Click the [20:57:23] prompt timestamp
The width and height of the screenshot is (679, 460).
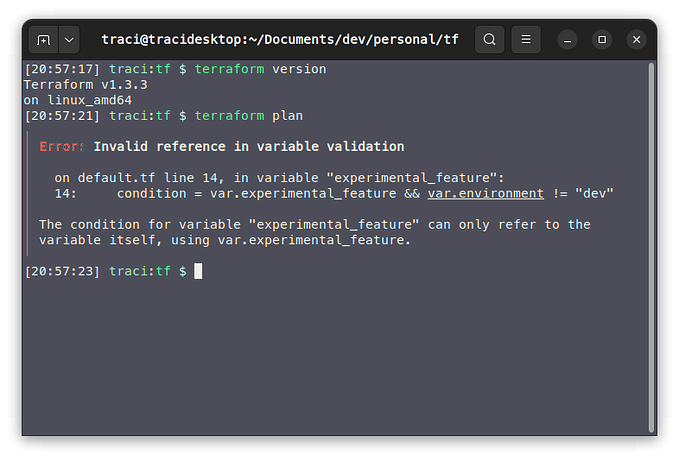point(62,272)
